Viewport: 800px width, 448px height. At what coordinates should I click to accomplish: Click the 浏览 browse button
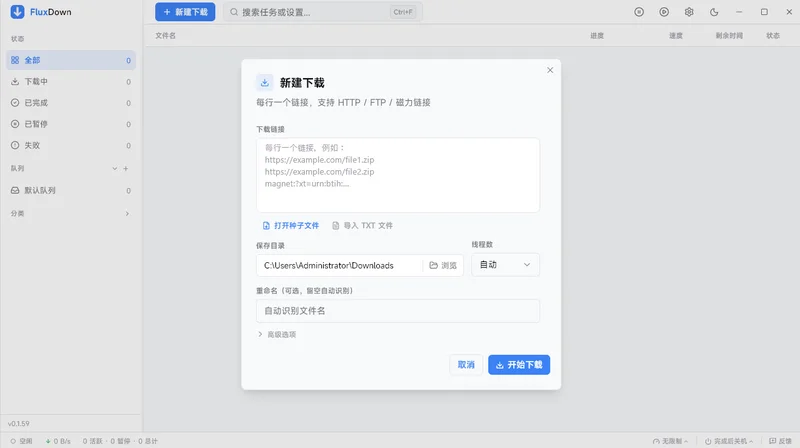point(443,265)
